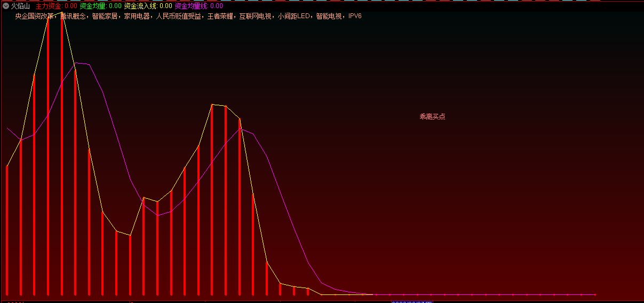Select the 资金均量线 magenta value label

coord(199,6)
